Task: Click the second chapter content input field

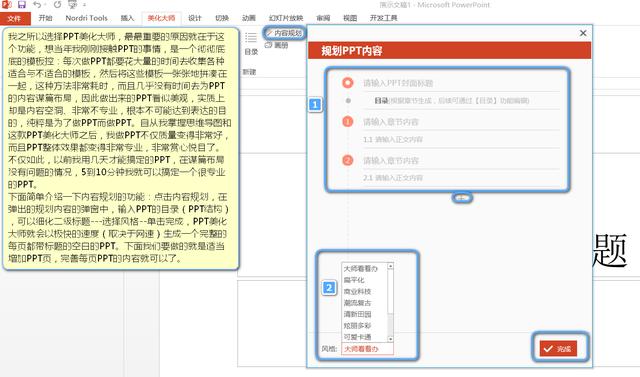Action: 461,160
